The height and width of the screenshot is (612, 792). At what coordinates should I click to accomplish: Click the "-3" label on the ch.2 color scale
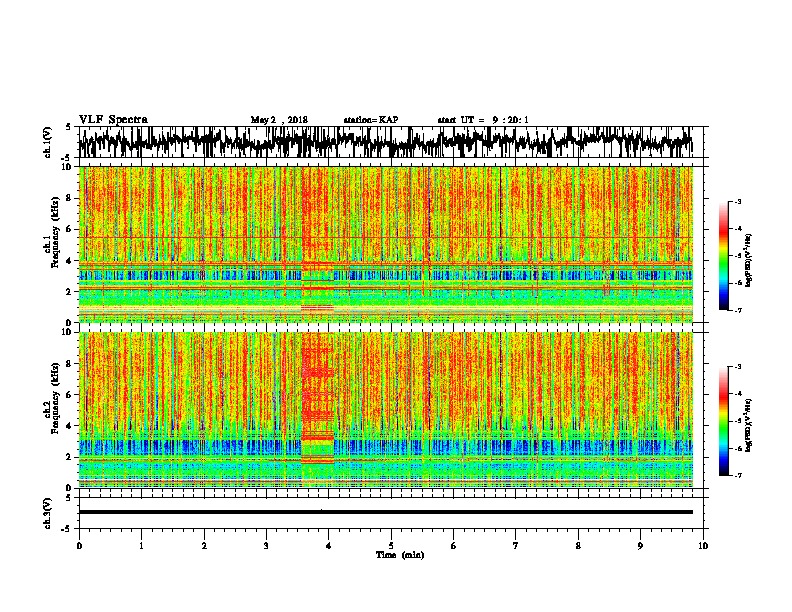(x=738, y=367)
